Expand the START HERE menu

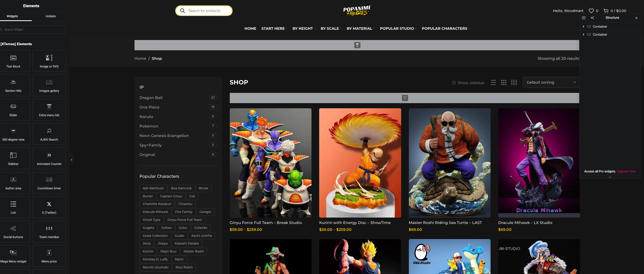274,28
